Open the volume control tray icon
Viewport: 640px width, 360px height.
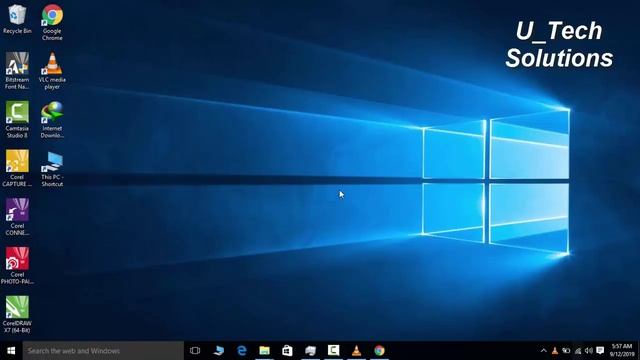pyautogui.click(x=589, y=351)
